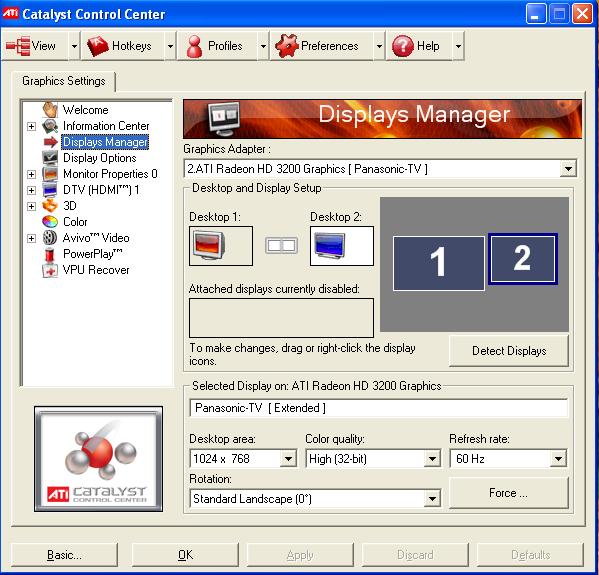This screenshot has width=599, height=575.
Task: Select display 1 in the layout preview
Action: (x=439, y=263)
